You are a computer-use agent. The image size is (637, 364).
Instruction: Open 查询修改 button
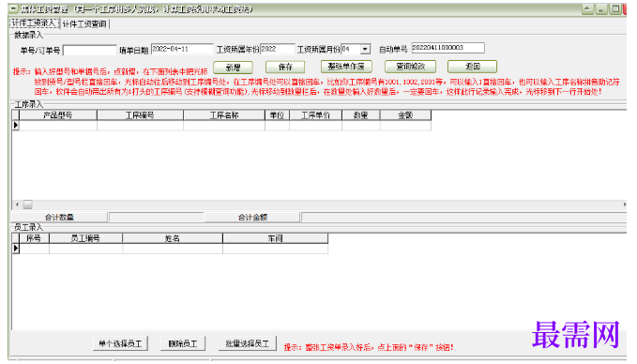click(x=410, y=67)
